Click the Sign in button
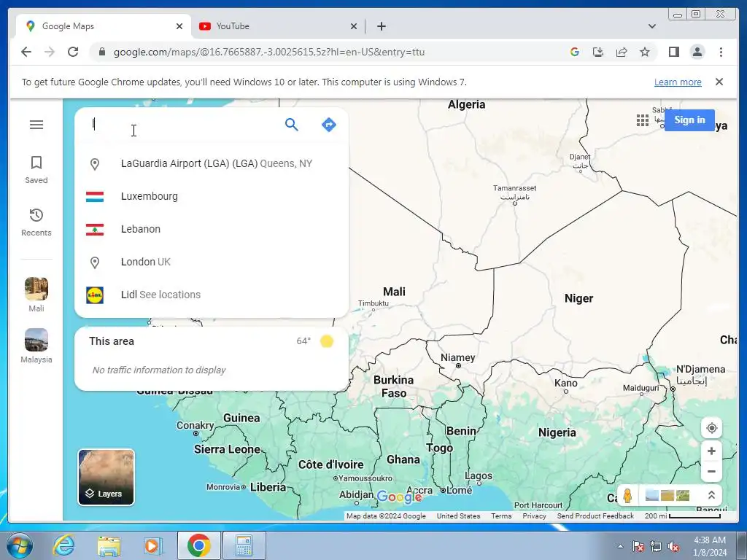This screenshot has width=747, height=560. [689, 120]
